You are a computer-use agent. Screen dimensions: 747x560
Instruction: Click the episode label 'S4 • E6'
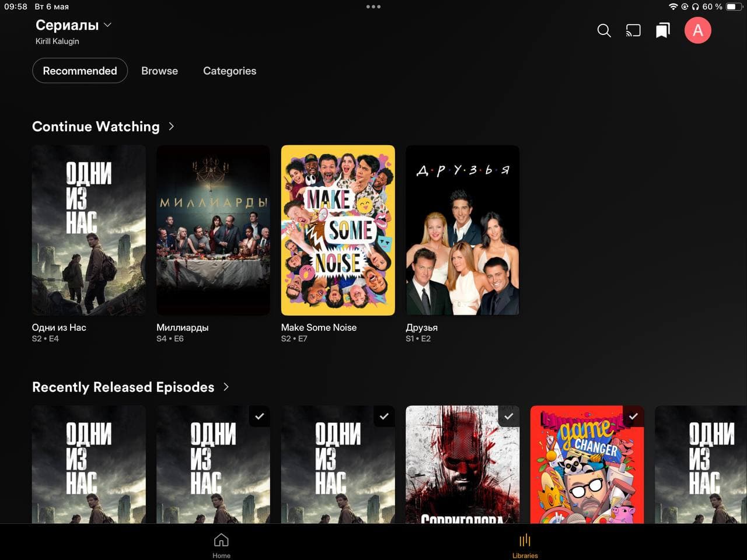pos(170,338)
